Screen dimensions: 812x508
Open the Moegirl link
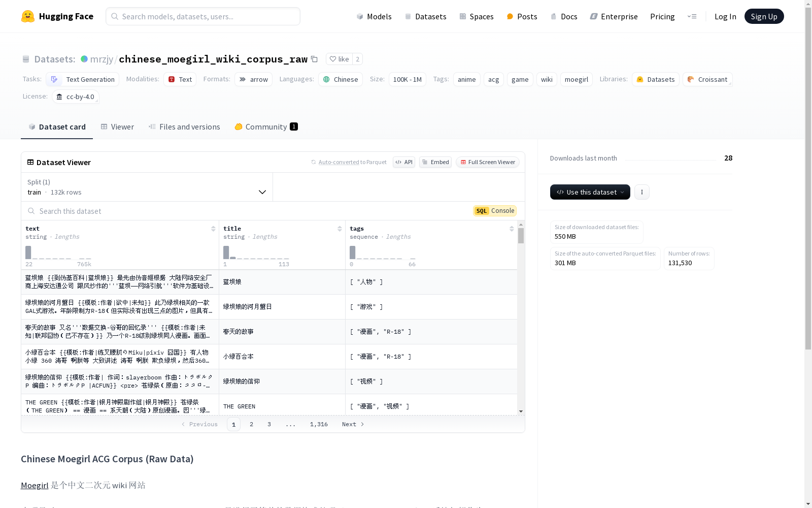pyautogui.click(x=35, y=485)
